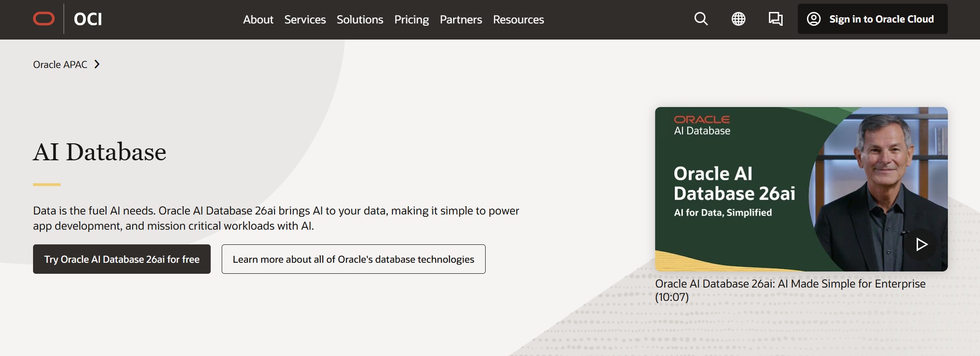Image resolution: width=980 pixels, height=356 pixels.
Task: Open the globe country selector icon
Action: (738, 19)
